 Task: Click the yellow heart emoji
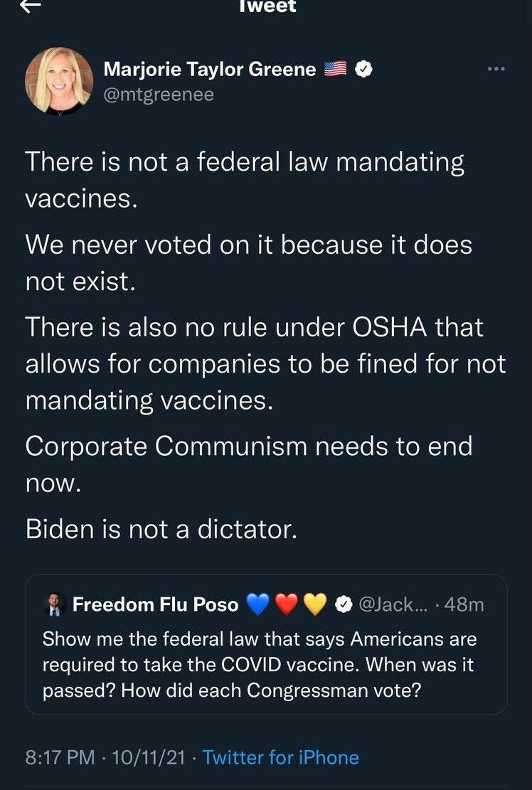click(x=314, y=604)
